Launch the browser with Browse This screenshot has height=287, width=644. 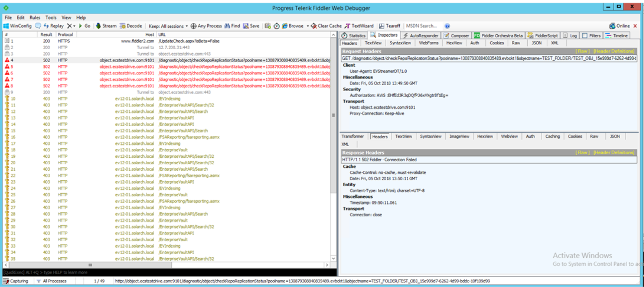[293, 26]
